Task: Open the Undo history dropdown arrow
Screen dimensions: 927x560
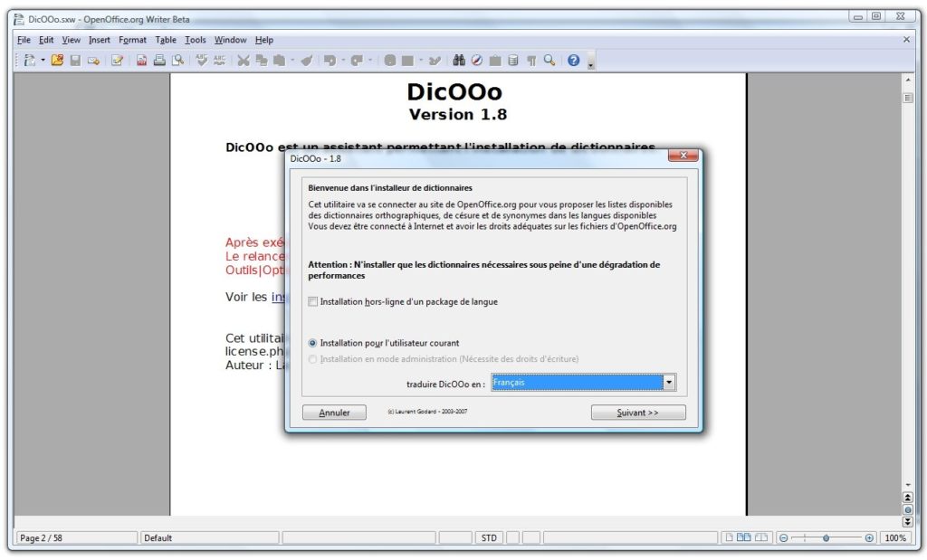Action: click(x=343, y=61)
